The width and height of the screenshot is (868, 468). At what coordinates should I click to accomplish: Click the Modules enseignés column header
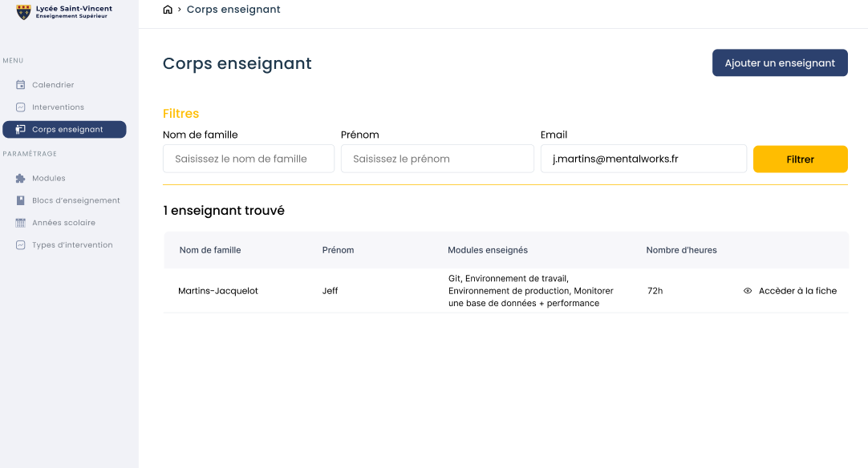(488, 250)
